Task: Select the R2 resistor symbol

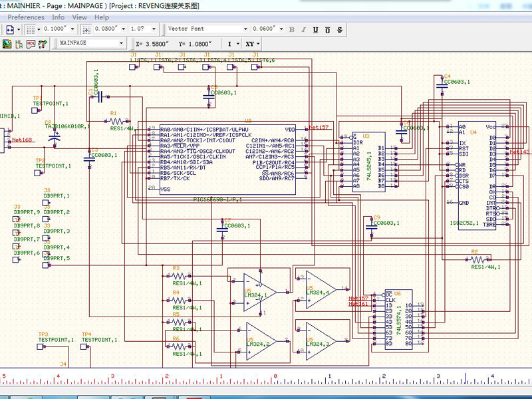Action: pos(477,259)
